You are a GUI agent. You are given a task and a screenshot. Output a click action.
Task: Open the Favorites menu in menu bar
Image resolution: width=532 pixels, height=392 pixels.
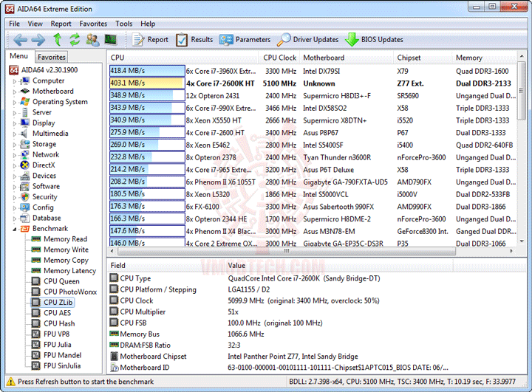(x=93, y=24)
